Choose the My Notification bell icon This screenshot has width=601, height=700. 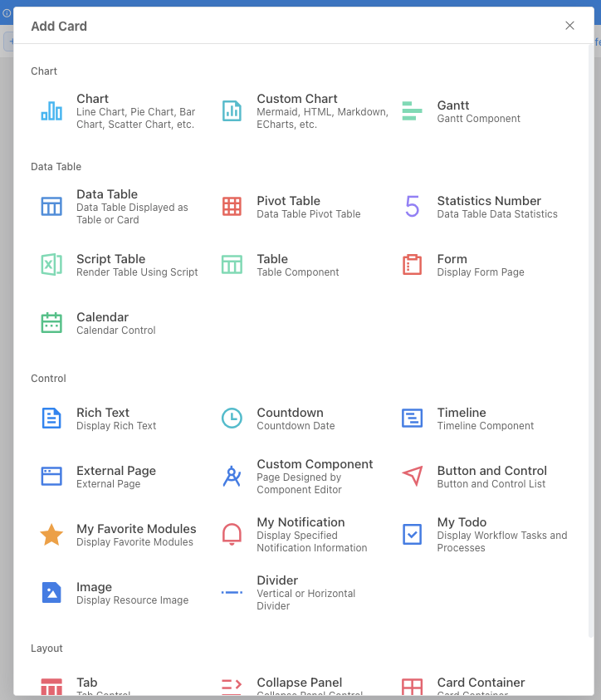(x=232, y=534)
